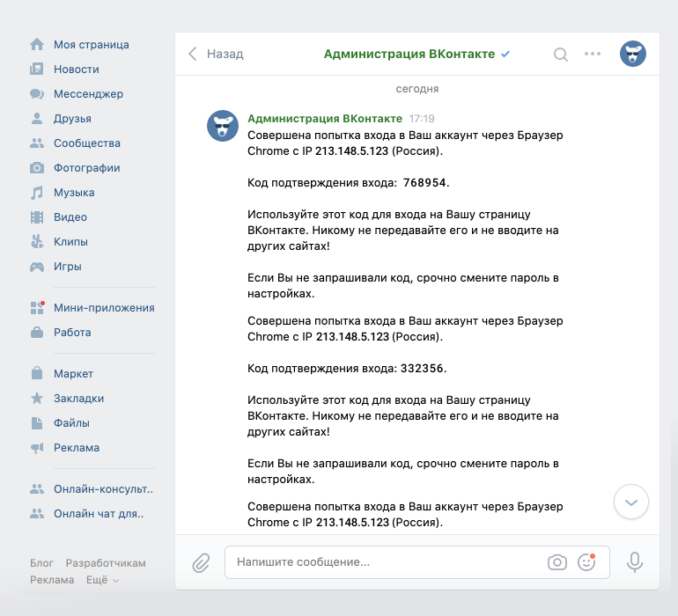Click the gamepad icon beside Игры
The height and width of the screenshot is (616, 678).
coord(37,267)
